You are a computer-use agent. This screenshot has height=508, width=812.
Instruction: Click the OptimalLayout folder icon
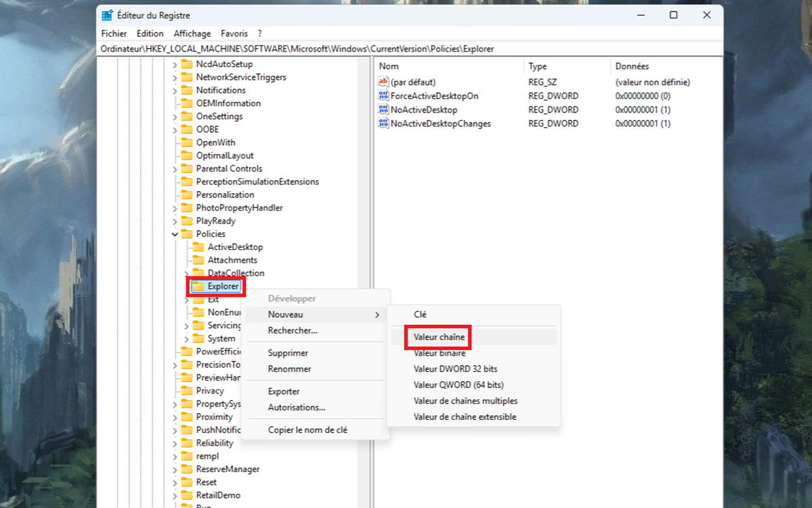pos(187,155)
